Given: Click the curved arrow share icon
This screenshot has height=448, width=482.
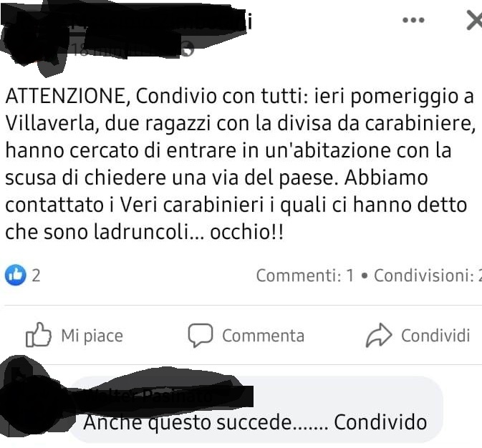Looking at the screenshot, I should coord(379,335).
